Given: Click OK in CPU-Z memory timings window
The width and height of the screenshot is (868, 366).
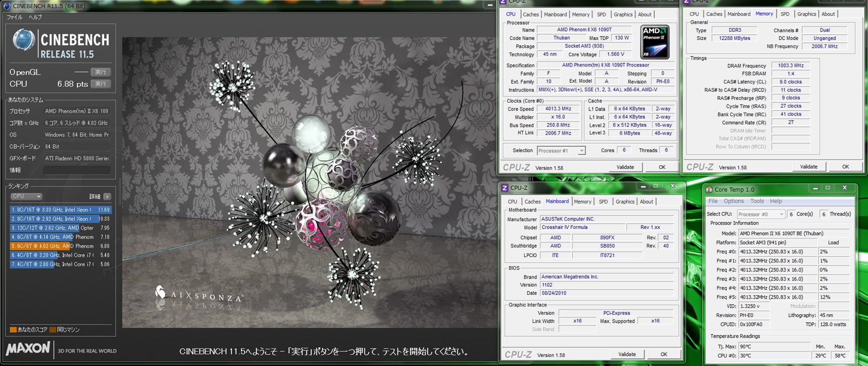Looking at the screenshot, I should [845, 166].
